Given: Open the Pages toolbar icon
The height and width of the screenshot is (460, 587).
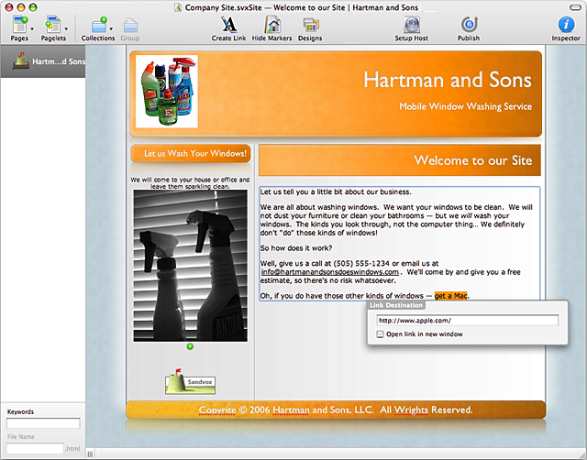Looking at the screenshot, I should click(19, 25).
